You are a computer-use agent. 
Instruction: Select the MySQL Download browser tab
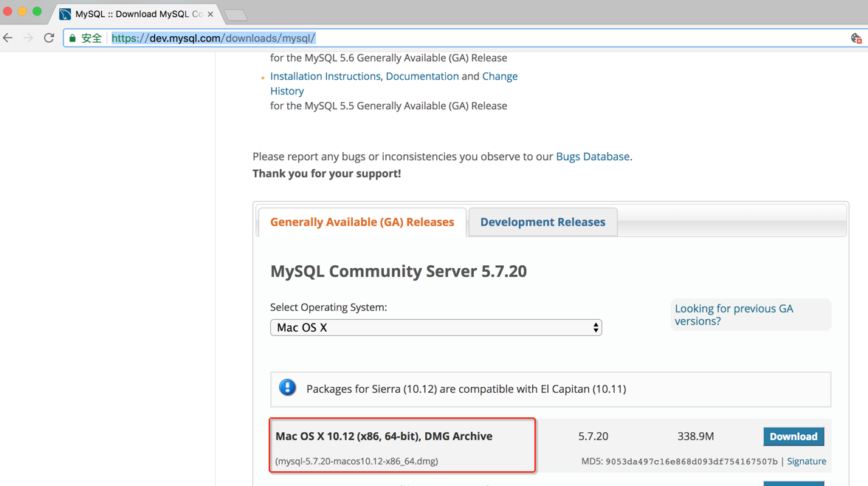pyautogui.click(x=136, y=14)
